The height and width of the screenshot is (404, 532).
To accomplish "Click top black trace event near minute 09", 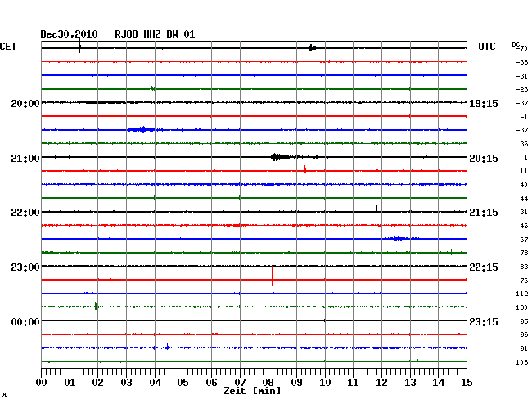I will tap(314, 47).
